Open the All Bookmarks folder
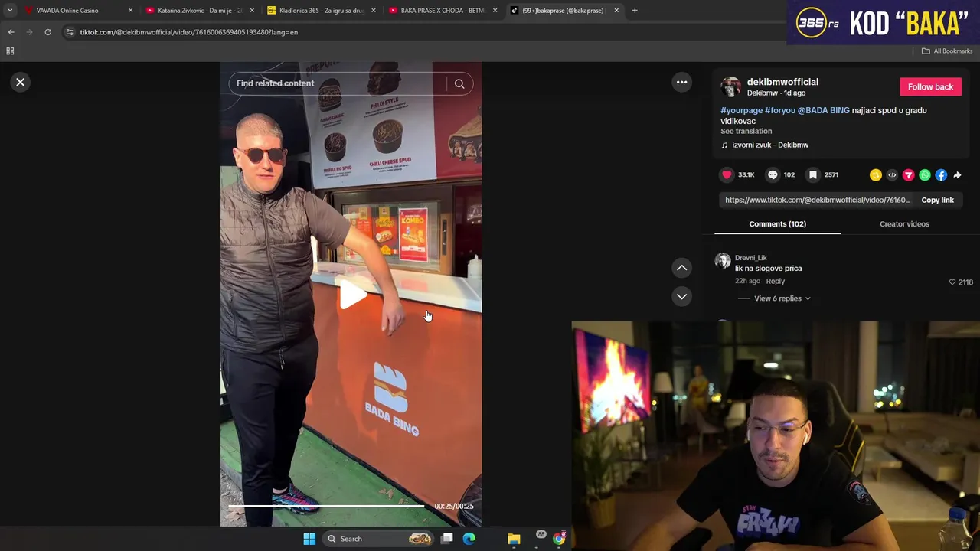This screenshot has height=551, width=980. tap(947, 51)
